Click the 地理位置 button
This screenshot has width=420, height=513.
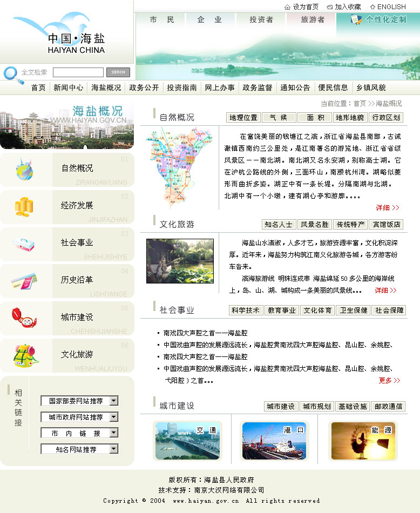click(243, 118)
